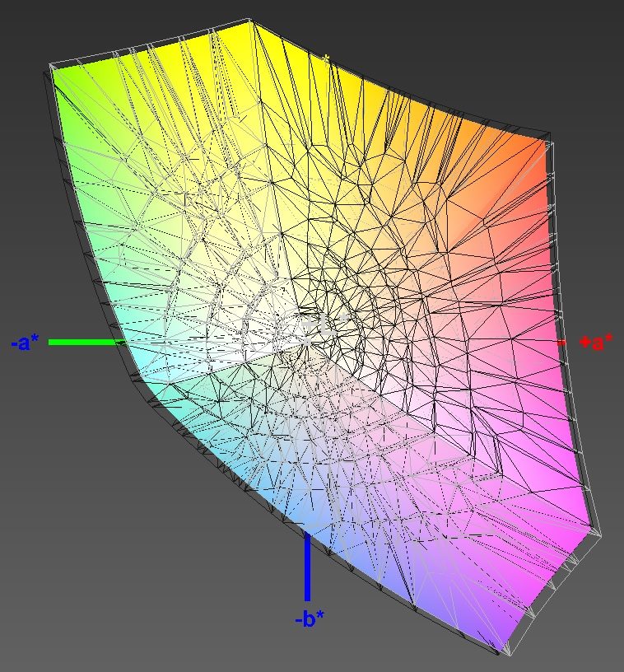Click the blue -b* axis bar
The image size is (624, 672).
click(308, 567)
